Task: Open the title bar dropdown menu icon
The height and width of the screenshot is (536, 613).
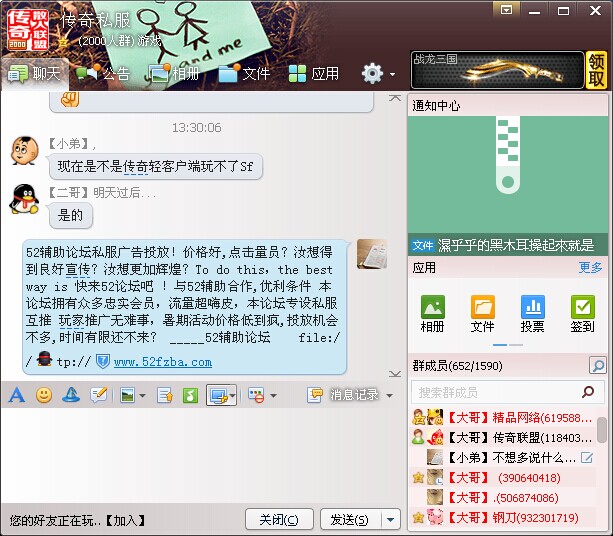Action: click(506, 10)
